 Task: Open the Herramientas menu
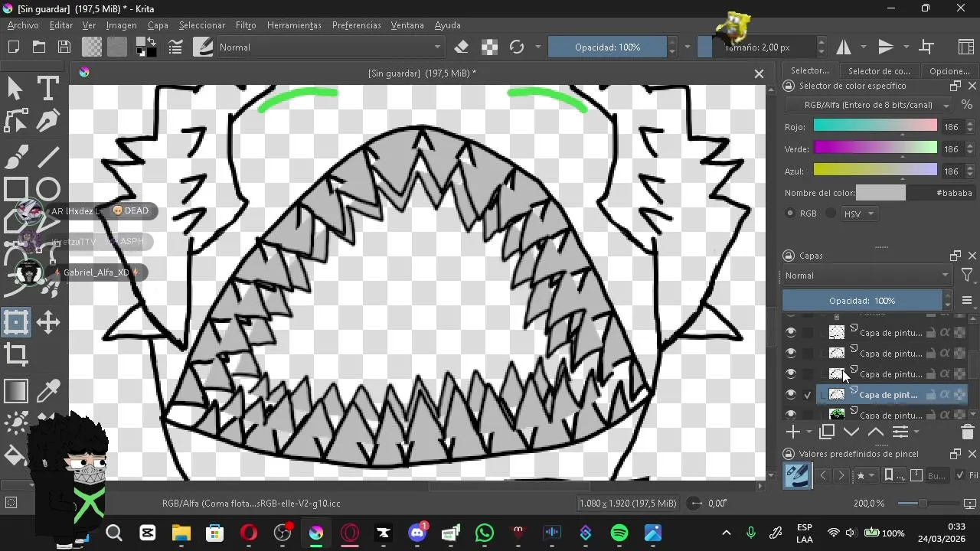294,25
